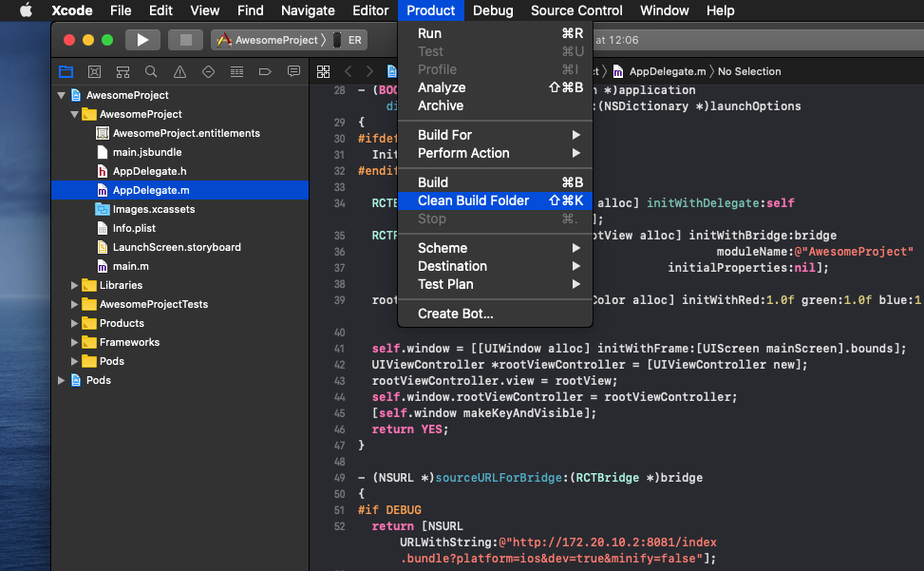This screenshot has width=924, height=571.
Task: Show the Debug navigator
Action: pyautogui.click(x=236, y=72)
